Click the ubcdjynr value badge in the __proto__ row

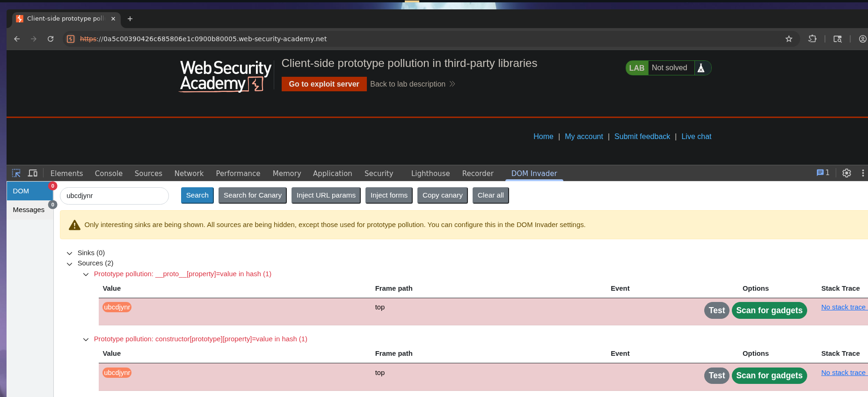(x=117, y=307)
